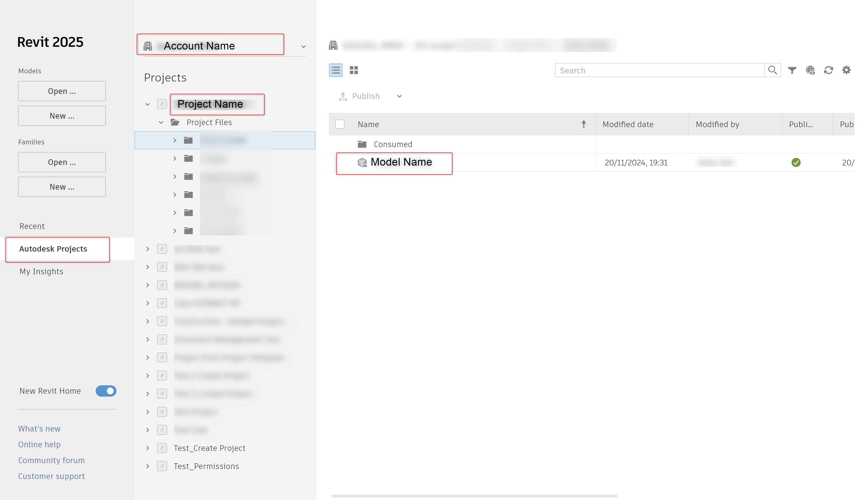868x500 pixels.
Task: Select Autodesk Projects in sidebar
Action: coord(53,249)
